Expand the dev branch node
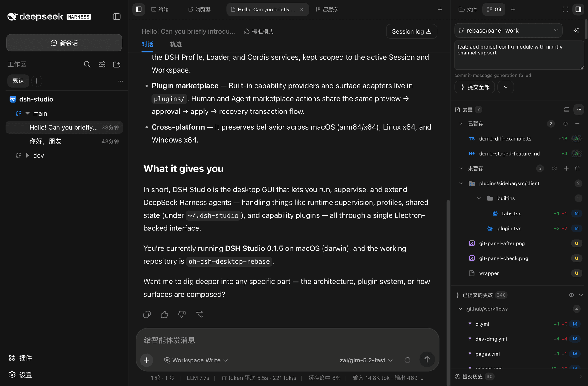588x386 pixels. pyautogui.click(x=27, y=155)
